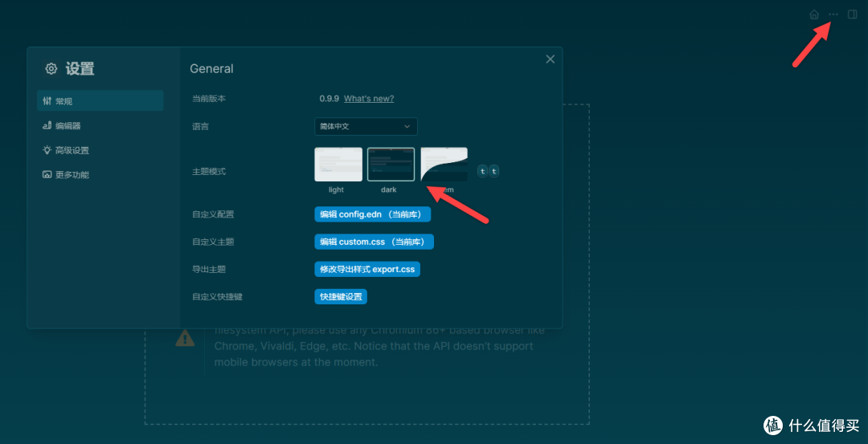Click the 主题模式 label
The image size is (868, 444).
(x=209, y=172)
